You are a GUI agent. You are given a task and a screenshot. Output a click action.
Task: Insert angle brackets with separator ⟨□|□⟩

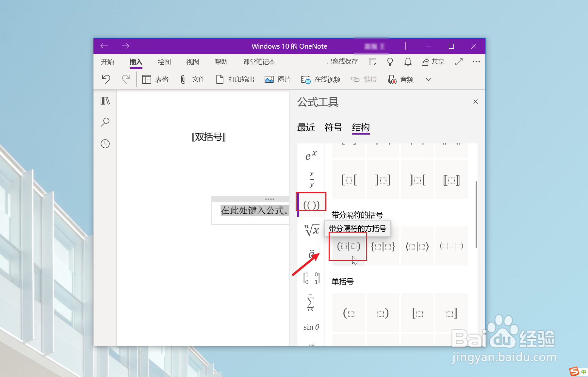tap(417, 246)
